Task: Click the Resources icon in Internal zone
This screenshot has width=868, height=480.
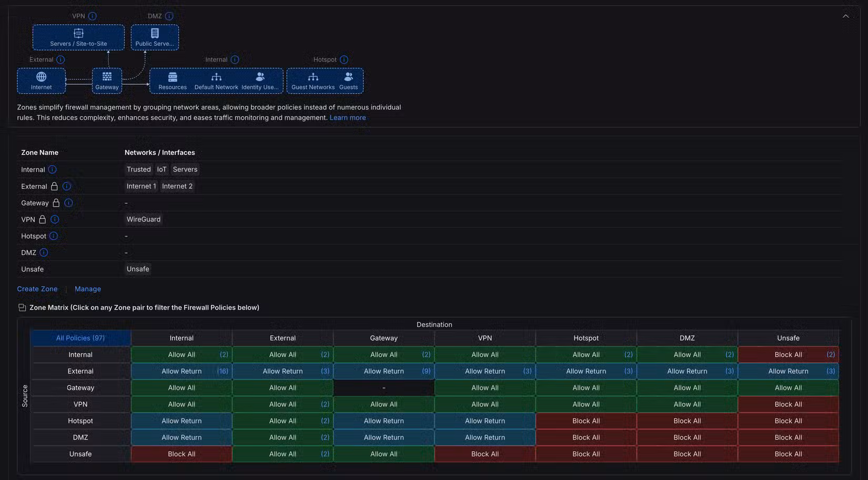Action: pyautogui.click(x=173, y=77)
